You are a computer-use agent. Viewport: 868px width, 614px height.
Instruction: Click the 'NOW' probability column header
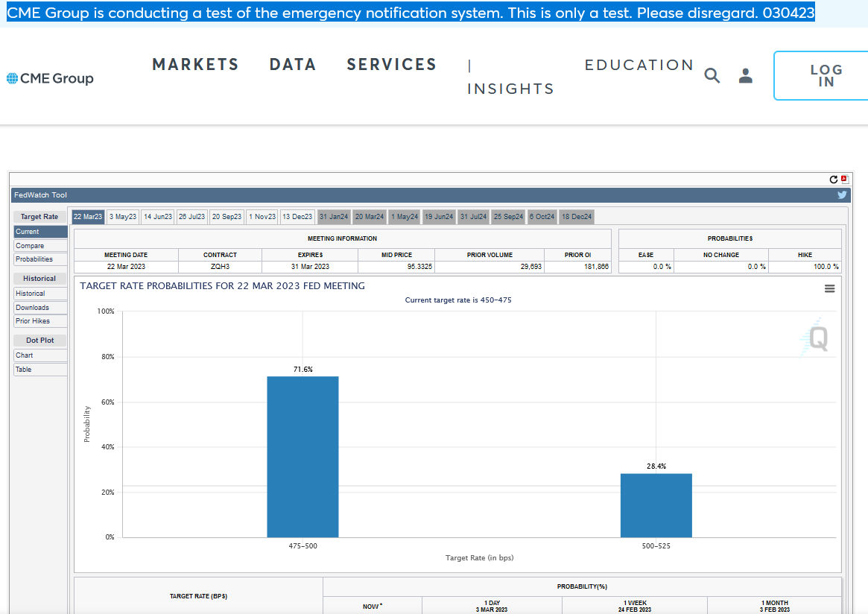coord(372,607)
